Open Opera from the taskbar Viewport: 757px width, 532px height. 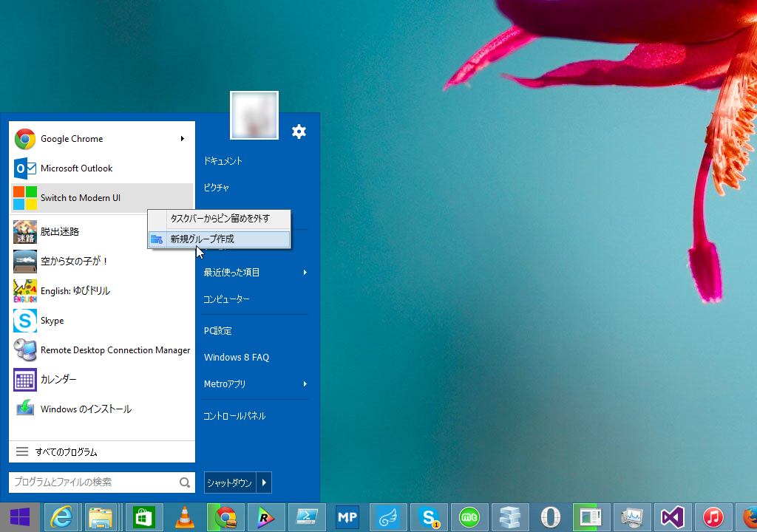pos(551,517)
